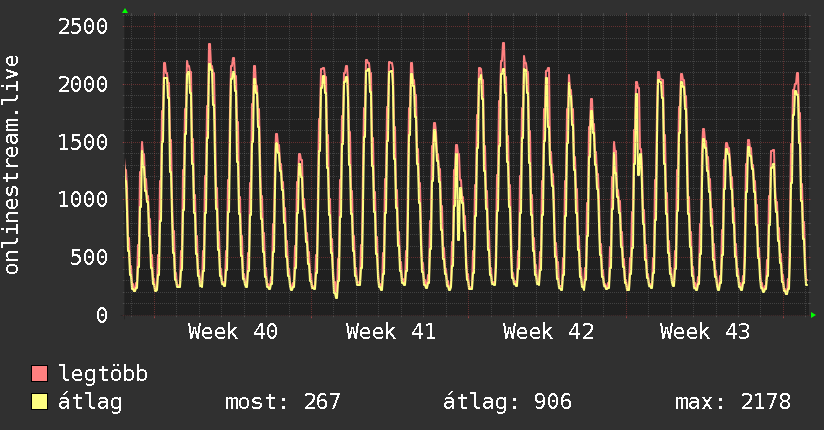824x430 pixels.
Task: Select the legtöbb legend label
Action: [103, 374]
